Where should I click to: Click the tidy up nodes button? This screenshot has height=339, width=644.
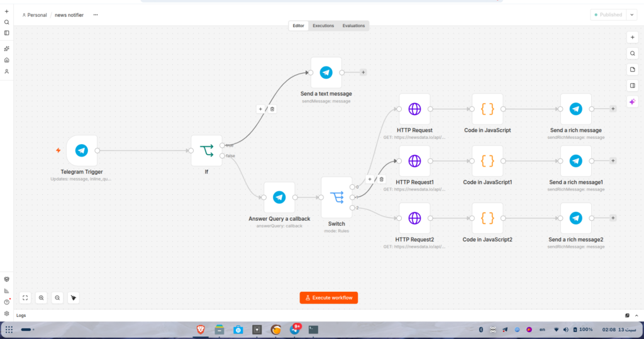74,298
